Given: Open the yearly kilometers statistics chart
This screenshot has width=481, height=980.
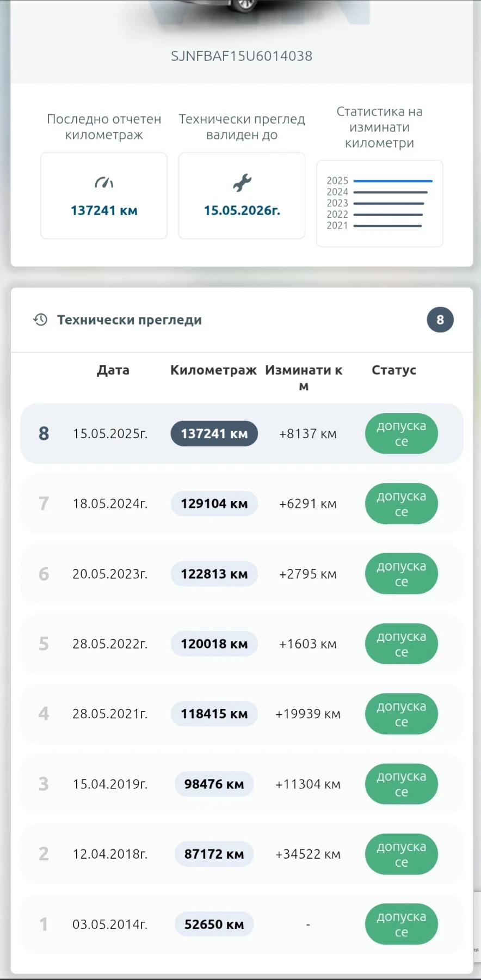Looking at the screenshot, I should [379, 204].
